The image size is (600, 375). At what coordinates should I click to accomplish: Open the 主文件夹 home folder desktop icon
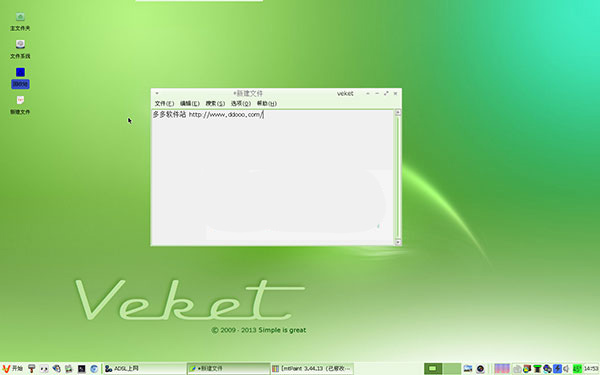(20, 21)
